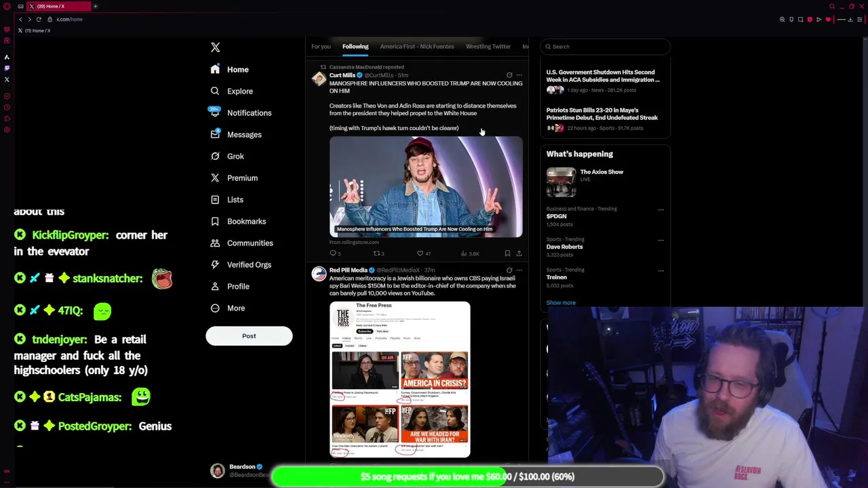Click Grok icon on Red Pill Media post
Viewport: 868px width, 488px height.
509,270
